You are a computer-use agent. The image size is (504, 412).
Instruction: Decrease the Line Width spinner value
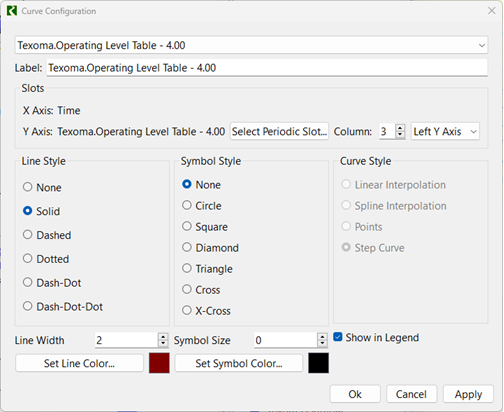[x=163, y=343]
